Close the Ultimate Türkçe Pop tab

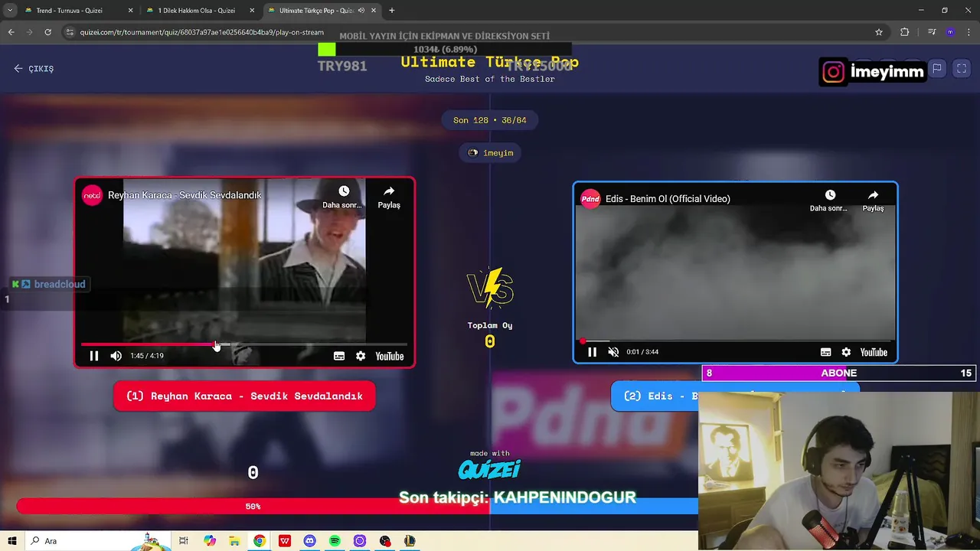374,11
